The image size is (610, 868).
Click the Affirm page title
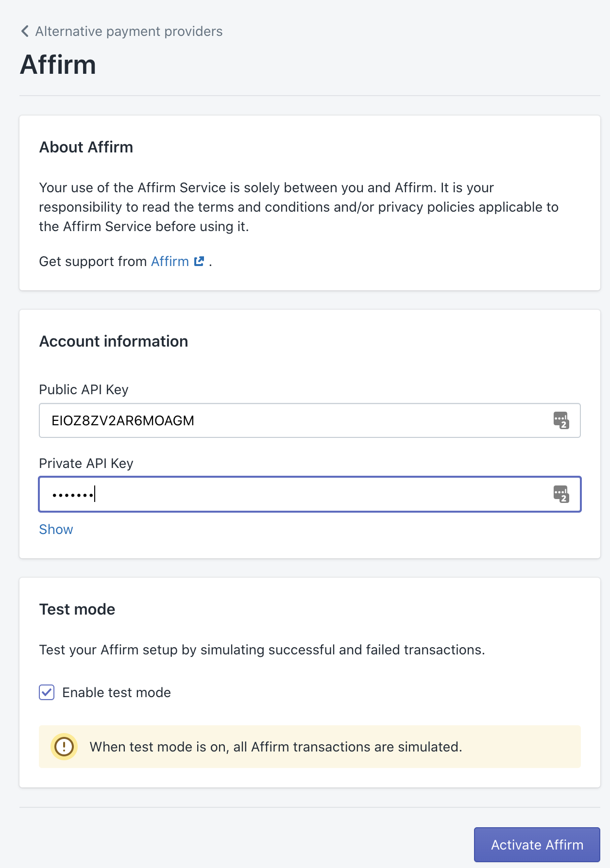coord(58,65)
